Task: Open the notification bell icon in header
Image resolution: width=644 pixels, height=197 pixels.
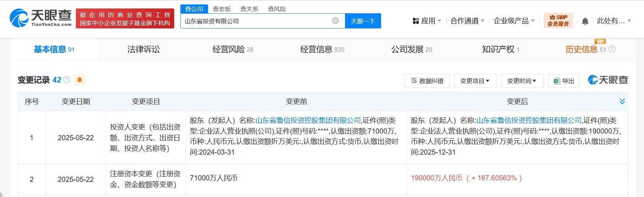Action: [585, 21]
